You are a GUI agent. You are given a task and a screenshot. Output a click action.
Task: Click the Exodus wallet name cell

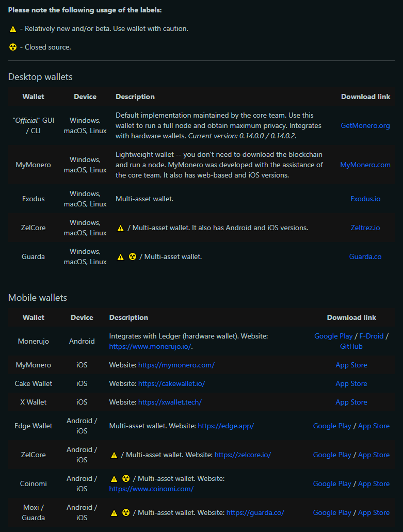pos(33,199)
